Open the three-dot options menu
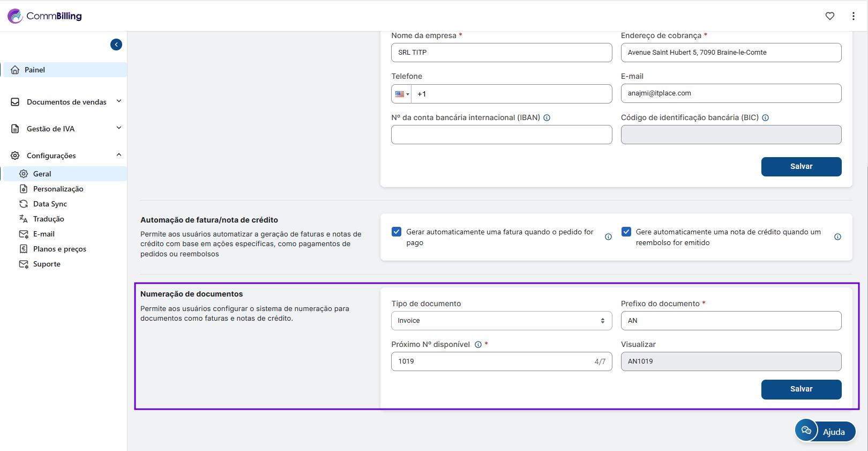 853,16
